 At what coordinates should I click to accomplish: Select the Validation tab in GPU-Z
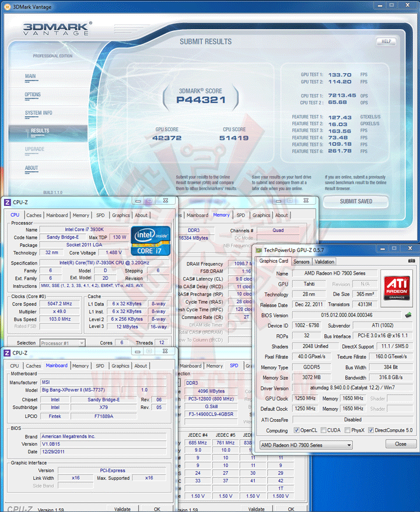[x=324, y=262]
